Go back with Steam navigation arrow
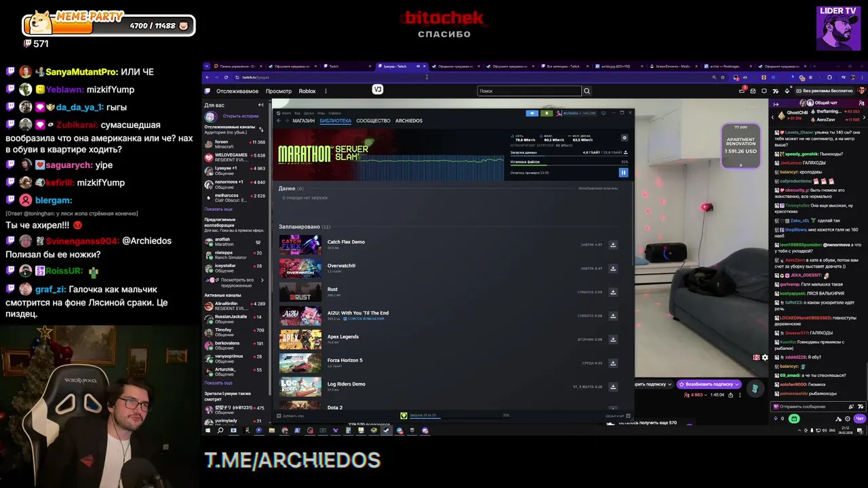The image size is (868, 488). (278, 121)
